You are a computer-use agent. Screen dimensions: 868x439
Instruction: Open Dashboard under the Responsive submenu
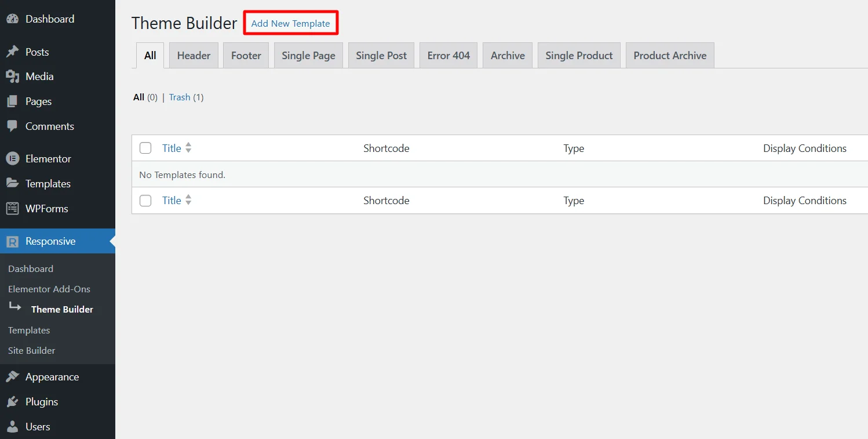31,269
